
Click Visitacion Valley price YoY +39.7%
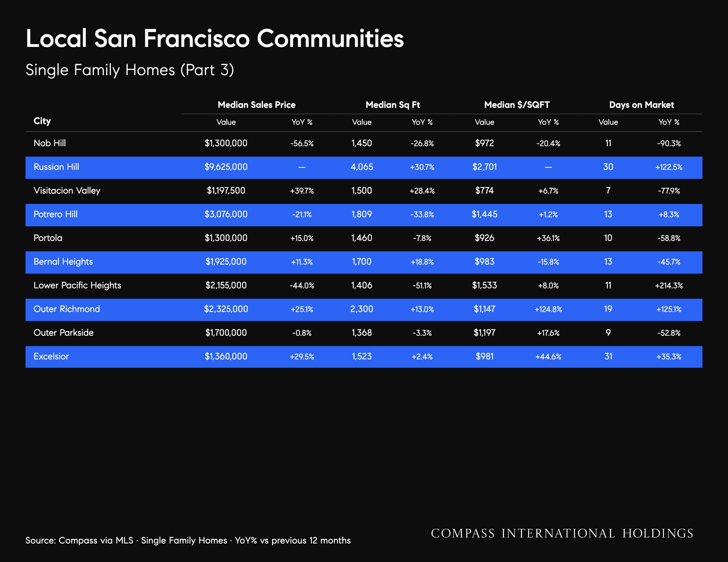302,191
